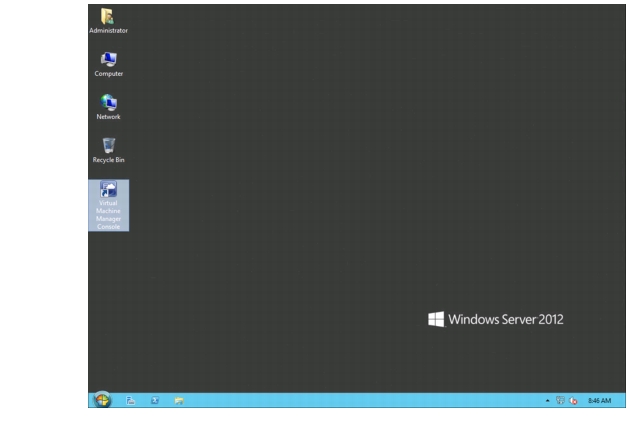Select the Network desktop icon

pyautogui.click(x=108, y=107)
